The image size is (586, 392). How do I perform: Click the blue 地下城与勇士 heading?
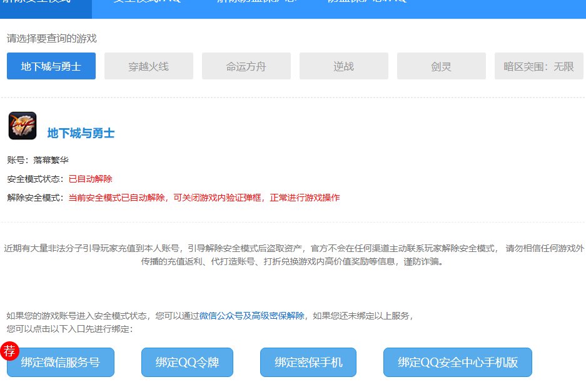click(81, 133)
